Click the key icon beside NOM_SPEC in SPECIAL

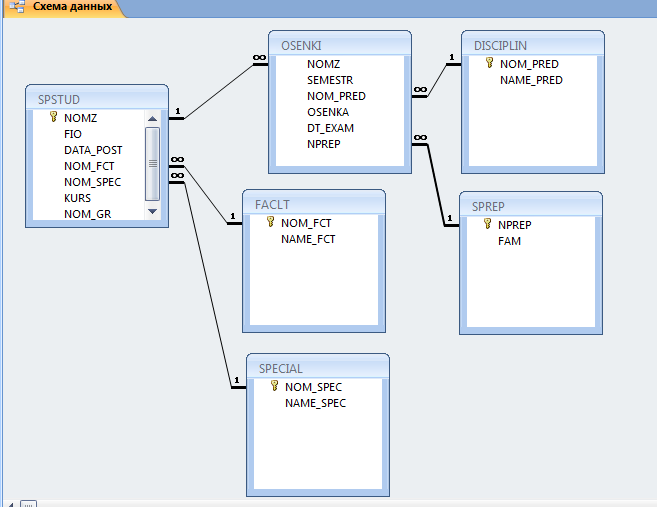274,385
